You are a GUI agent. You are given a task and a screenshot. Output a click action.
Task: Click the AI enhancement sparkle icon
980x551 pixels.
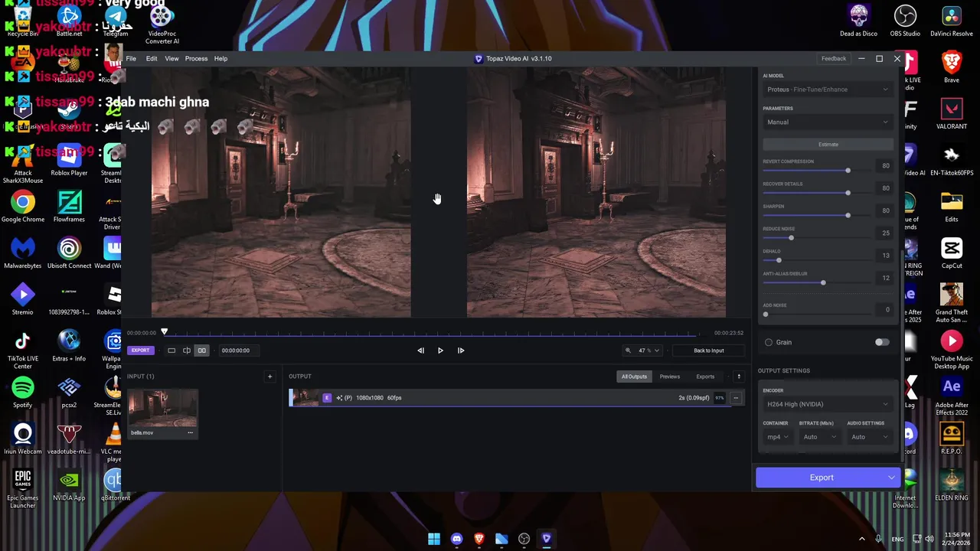(339, 398)
